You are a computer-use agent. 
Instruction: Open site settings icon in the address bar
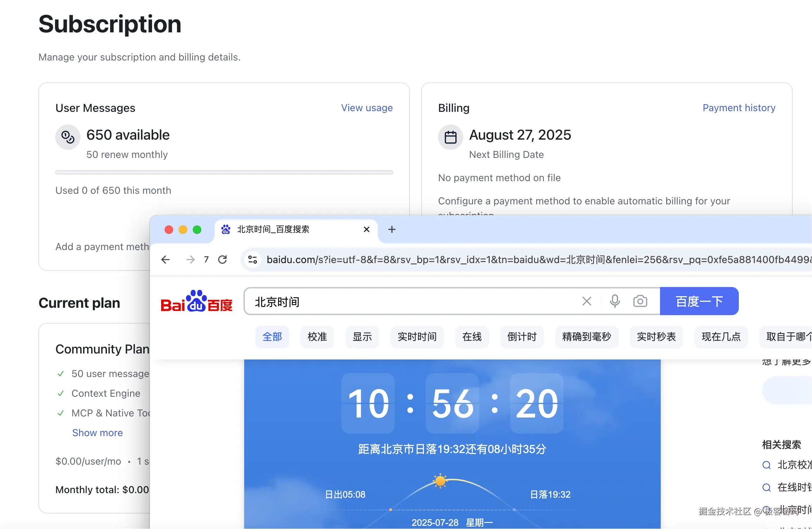tap(252, 260)
